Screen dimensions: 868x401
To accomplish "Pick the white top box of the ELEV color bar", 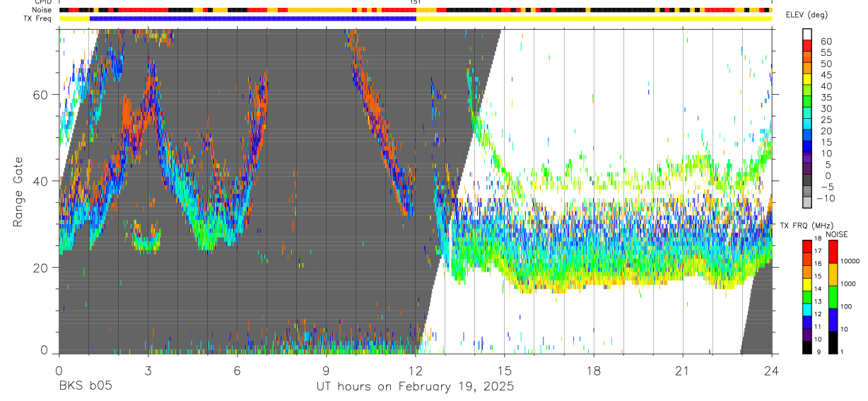I will point(808,33).
